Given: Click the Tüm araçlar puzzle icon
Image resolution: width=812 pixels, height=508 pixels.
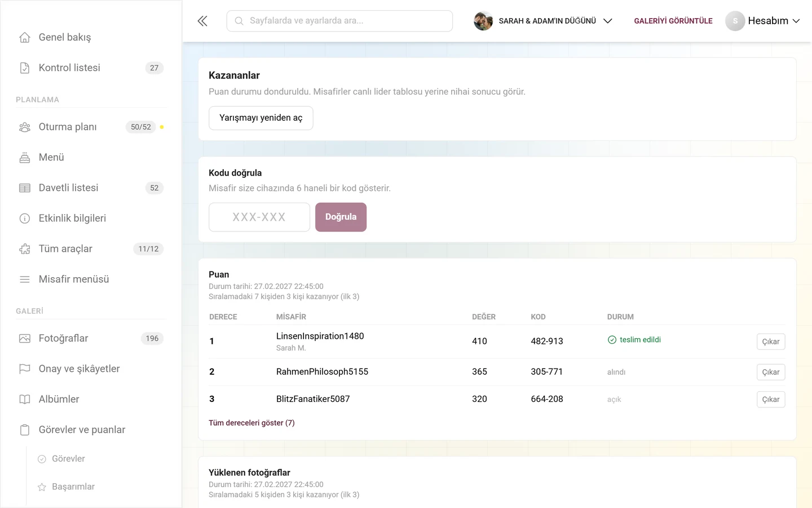Looking at the screenshot, I should coord(25,249).
